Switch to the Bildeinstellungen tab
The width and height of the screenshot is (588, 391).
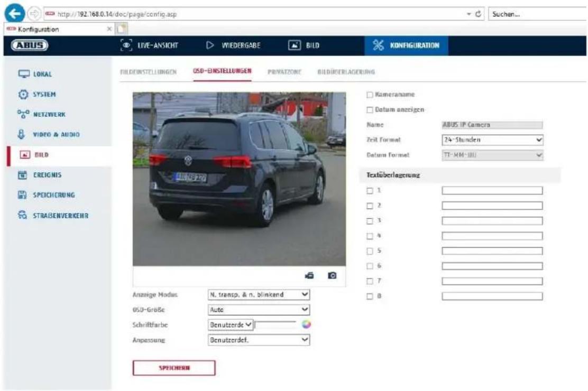coord(148,72)
